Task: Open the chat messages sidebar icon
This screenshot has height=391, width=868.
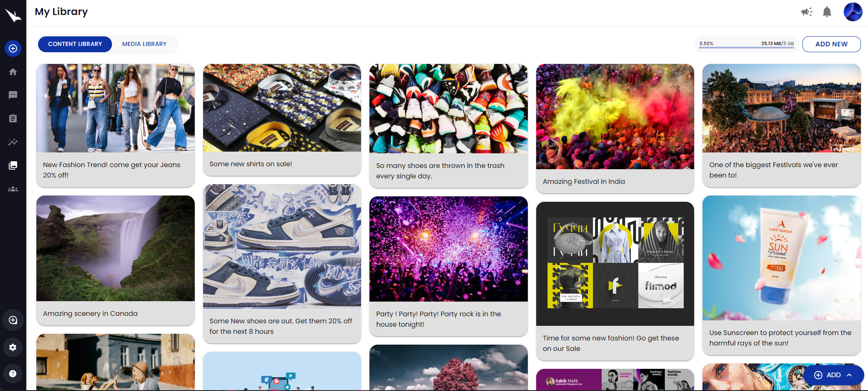Action: point(13,95)
